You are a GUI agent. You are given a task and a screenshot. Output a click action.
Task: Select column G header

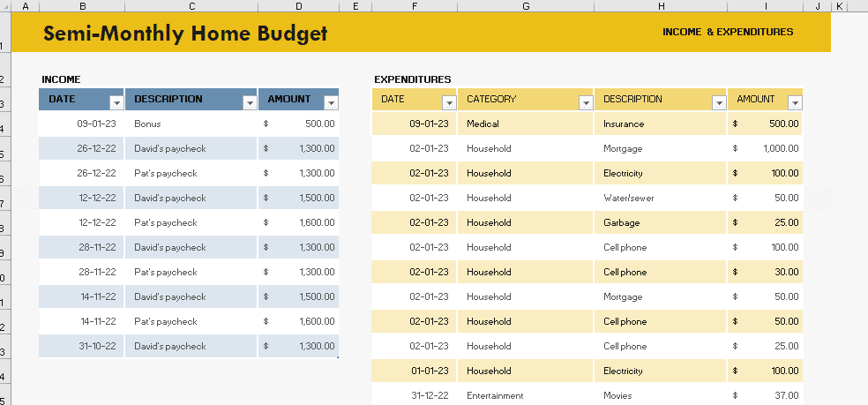point(526,6)
